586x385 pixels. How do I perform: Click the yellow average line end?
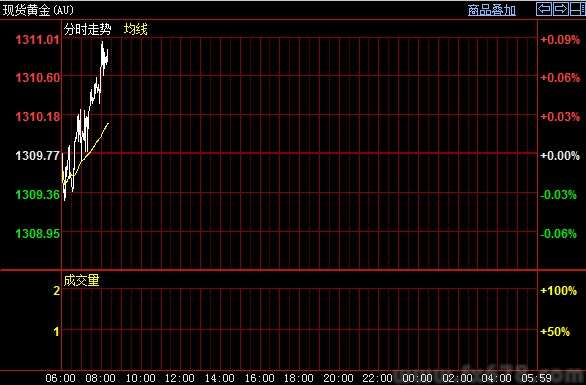point(108,123)
